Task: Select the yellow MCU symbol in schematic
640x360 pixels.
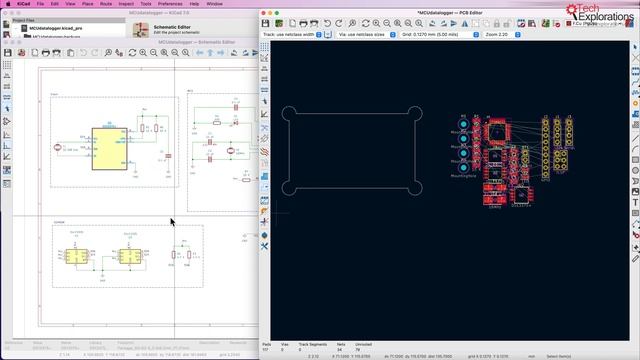Action: (x=109, y=149)
